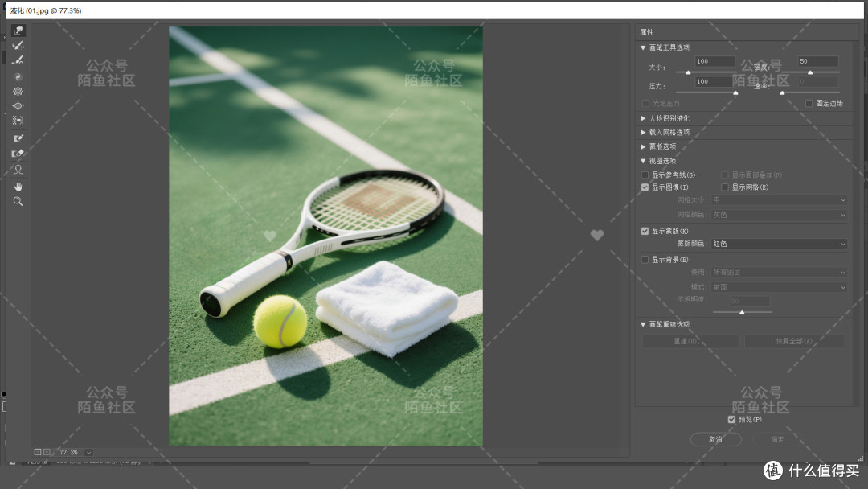Uncheck the 显示图像(I) checkbox
Viewport: 868px width, 489px height.
pos(645,187)
